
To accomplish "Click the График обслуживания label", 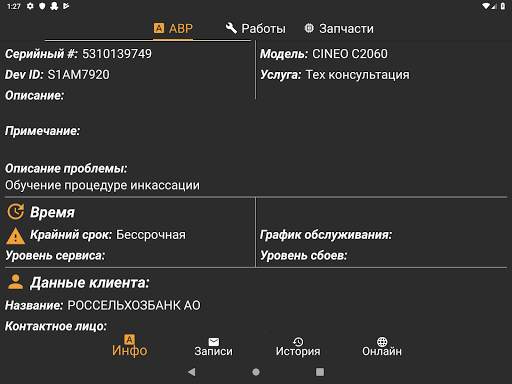I will pyautogui.click(x=326, y=235).
